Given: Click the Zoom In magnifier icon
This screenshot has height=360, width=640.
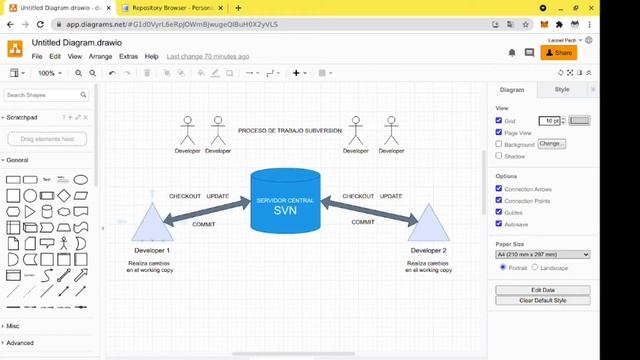Looking at the screenshot, I should pos(78,73).
